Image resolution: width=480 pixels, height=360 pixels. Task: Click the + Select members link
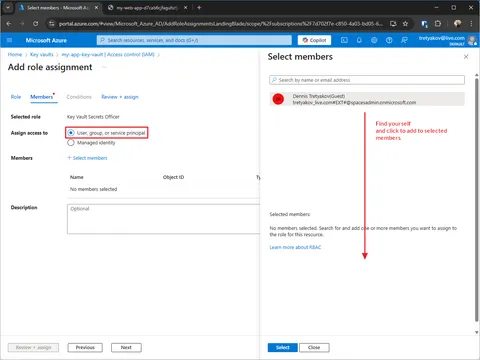pyautogui.click(x=87, y=158)
